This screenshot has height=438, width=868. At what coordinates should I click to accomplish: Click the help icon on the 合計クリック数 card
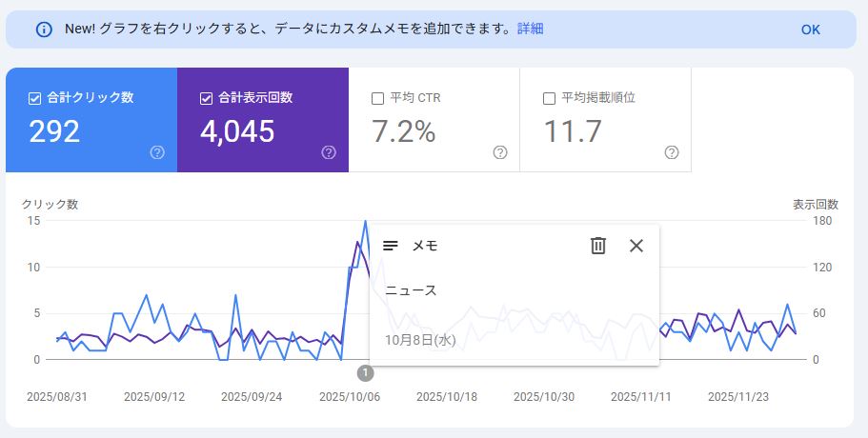click(x=157, y=152)
